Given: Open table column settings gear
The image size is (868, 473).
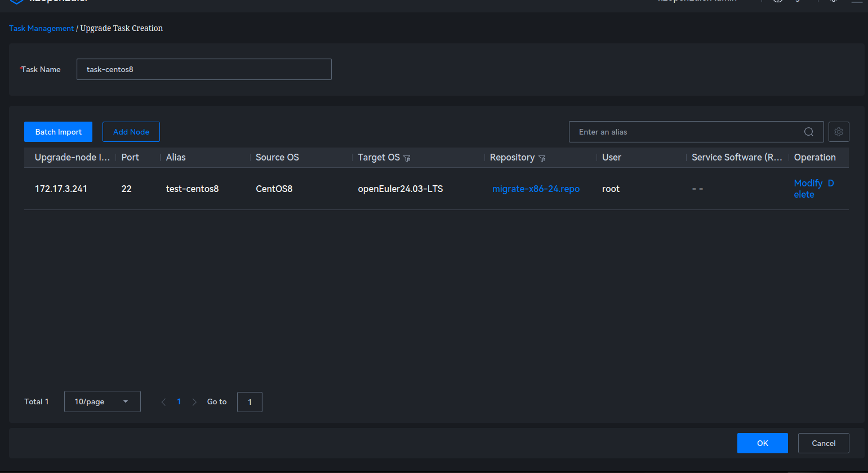Looking at the screenshot, I should click(838, 132).
